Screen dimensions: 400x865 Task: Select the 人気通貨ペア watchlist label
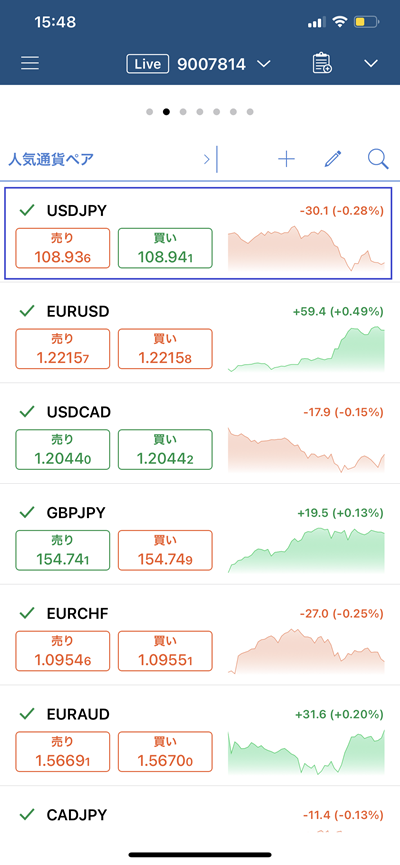coord(51,159)
